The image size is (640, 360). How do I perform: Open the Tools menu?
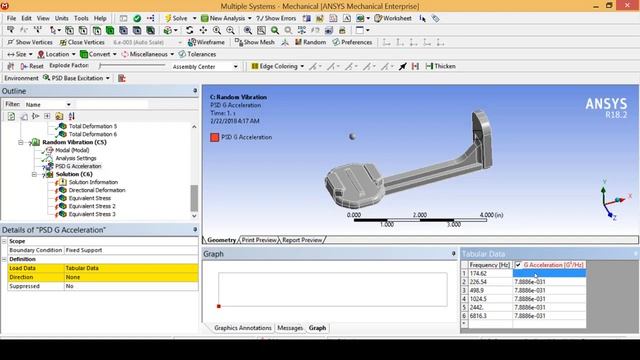point(81,18)
